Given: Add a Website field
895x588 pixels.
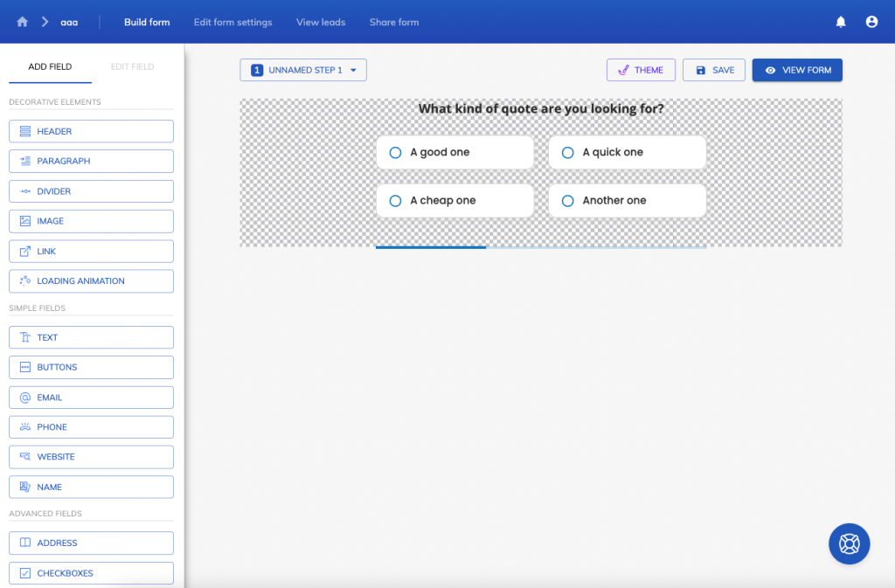Looking at the screenshot, I should 91,457.
